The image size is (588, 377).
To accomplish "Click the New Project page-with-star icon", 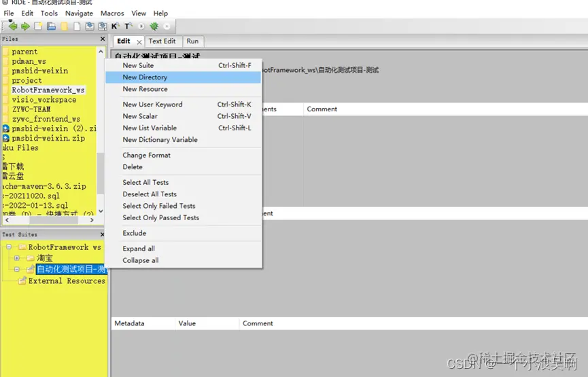I will point(38,26).
